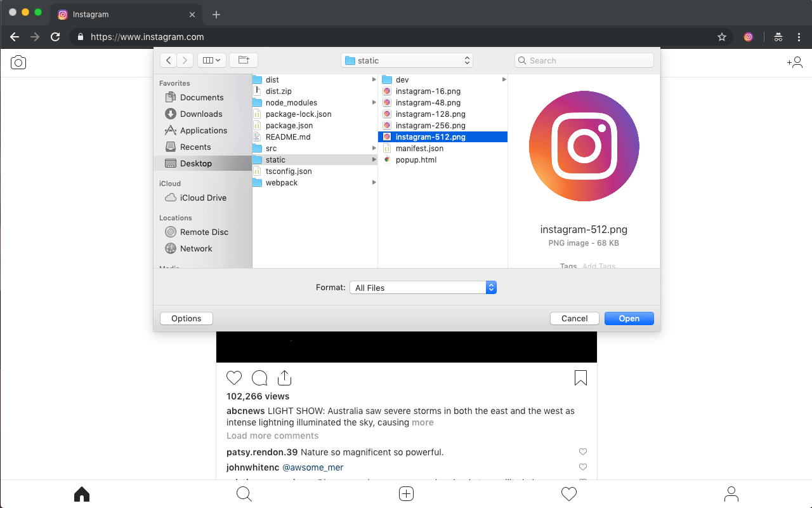Open the browser's three-dot menu
The width and height of the screenshot is (812, 508).
tap(799, 37)
